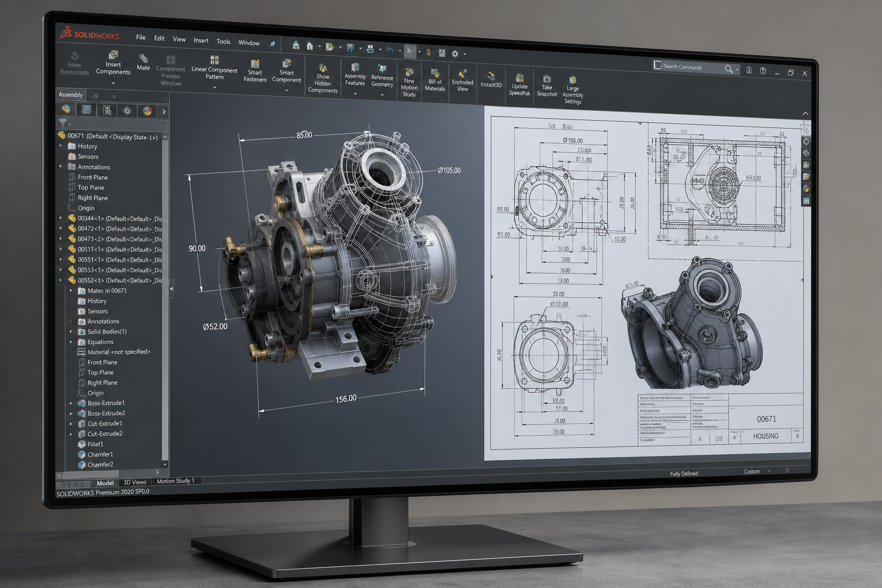Select the Assembly ribbon tab
Image resolution: width=882 pixels, height=588 pixels.
pyautogui.click(x=71, y=95)
